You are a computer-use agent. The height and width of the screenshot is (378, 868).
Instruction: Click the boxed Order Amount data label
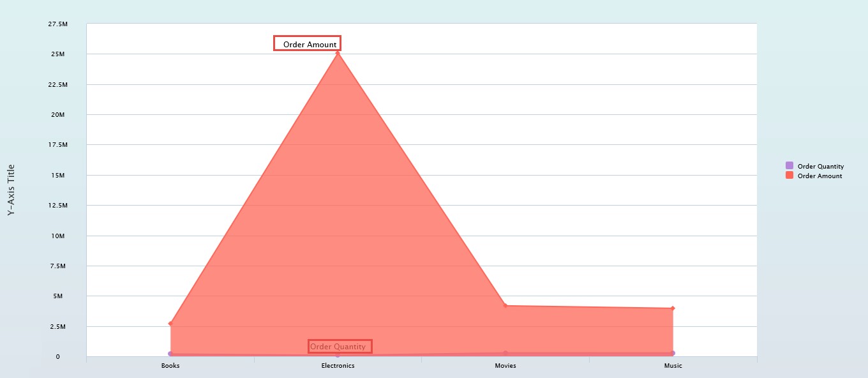tap(308, 43)
